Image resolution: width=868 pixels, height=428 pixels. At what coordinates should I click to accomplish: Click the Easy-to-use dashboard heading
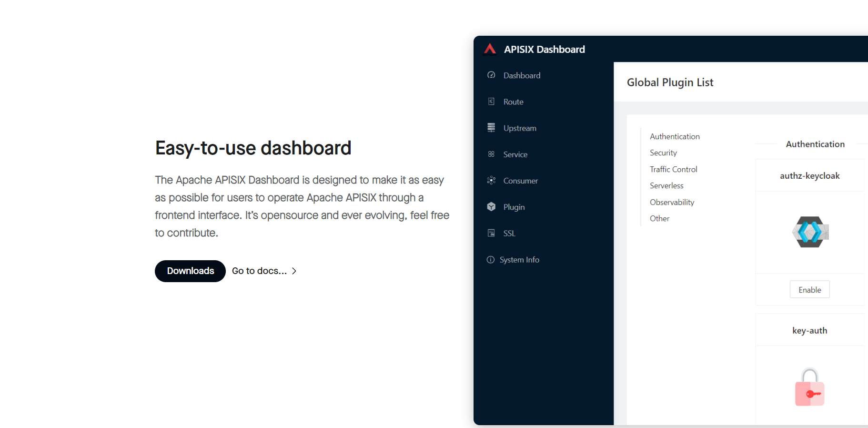pyautogui.click(x=253, y=148)
